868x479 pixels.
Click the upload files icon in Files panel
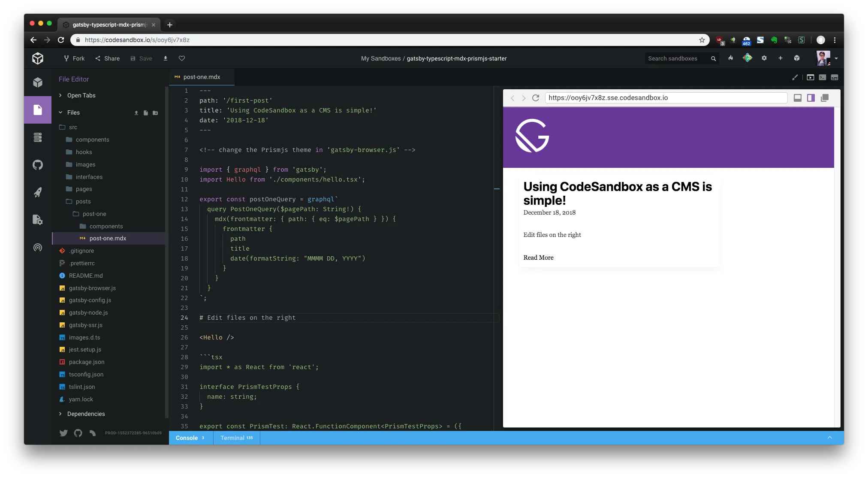136,113
